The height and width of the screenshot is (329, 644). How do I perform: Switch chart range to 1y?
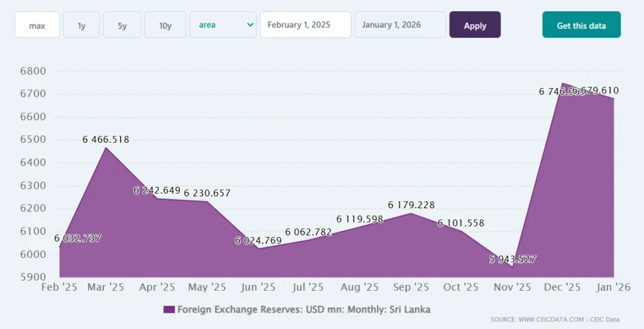(x=81, y=25)
